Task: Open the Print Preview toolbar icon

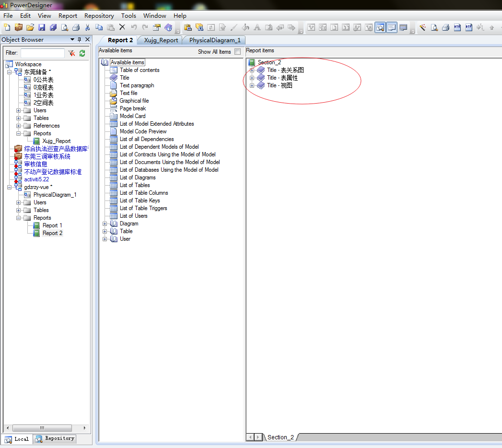Action: 65,27
